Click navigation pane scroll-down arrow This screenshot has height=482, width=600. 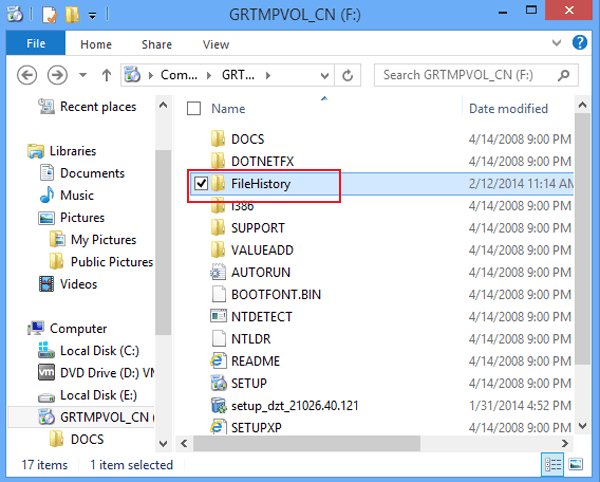pyautogui.click(x=163, y=444)
